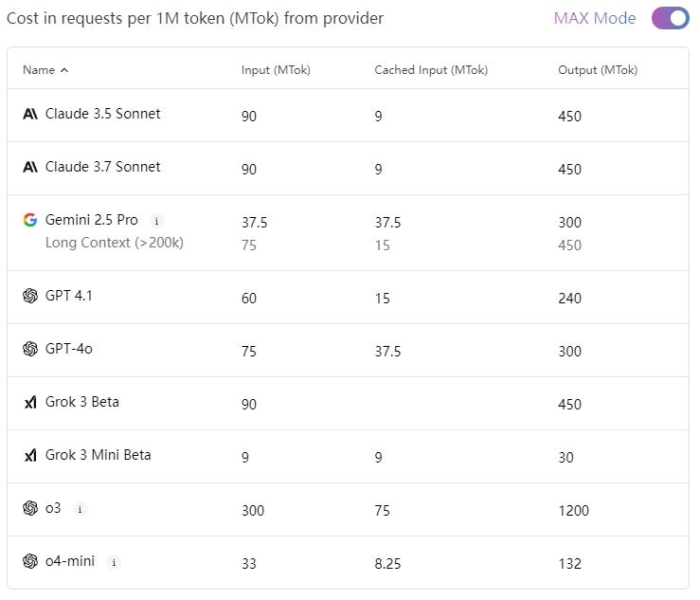
Task: Click the Google icon for Gemini 2.5 Pro
Action: point(30,220)
